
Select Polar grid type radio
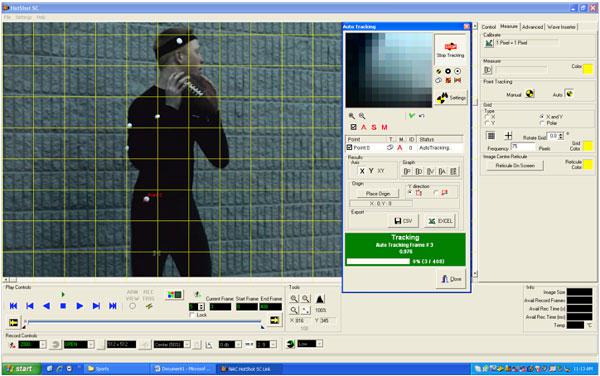click(542, 123)
